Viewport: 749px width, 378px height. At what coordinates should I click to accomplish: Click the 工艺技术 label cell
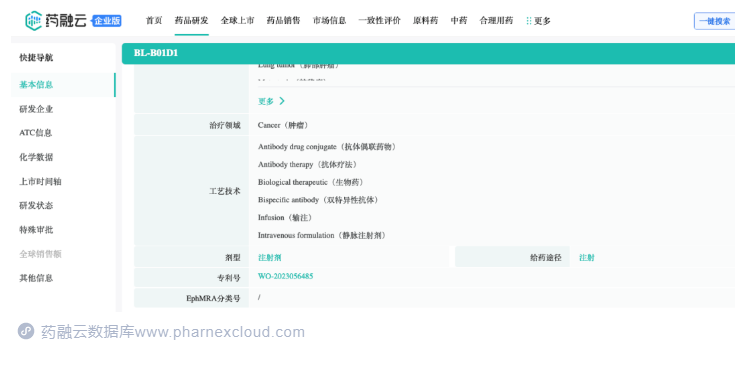(191, 191)
